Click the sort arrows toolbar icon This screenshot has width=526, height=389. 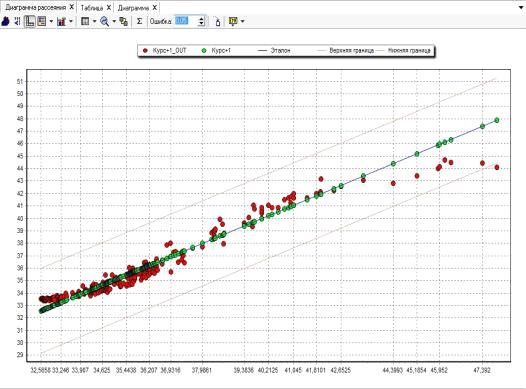[x=17, y=21]
